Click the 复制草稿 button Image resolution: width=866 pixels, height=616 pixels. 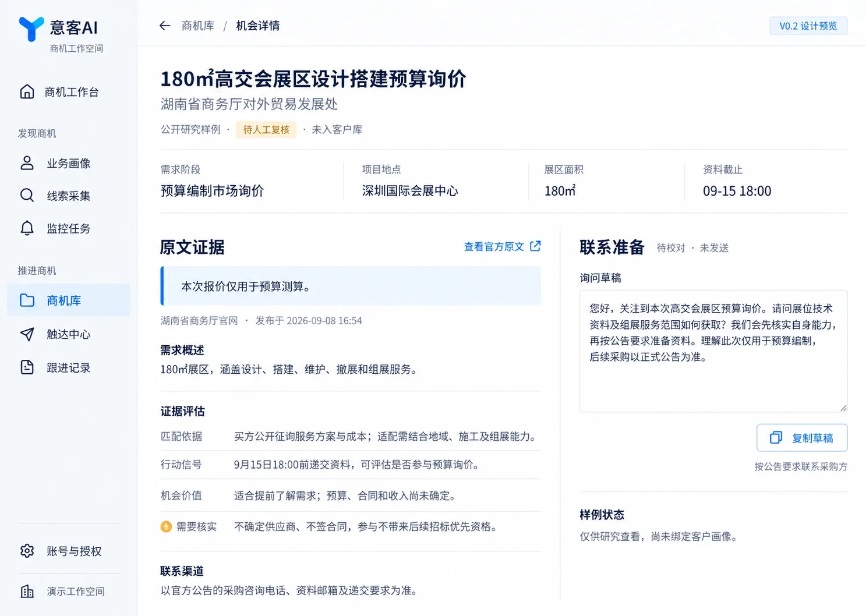[x=802, y=437]
